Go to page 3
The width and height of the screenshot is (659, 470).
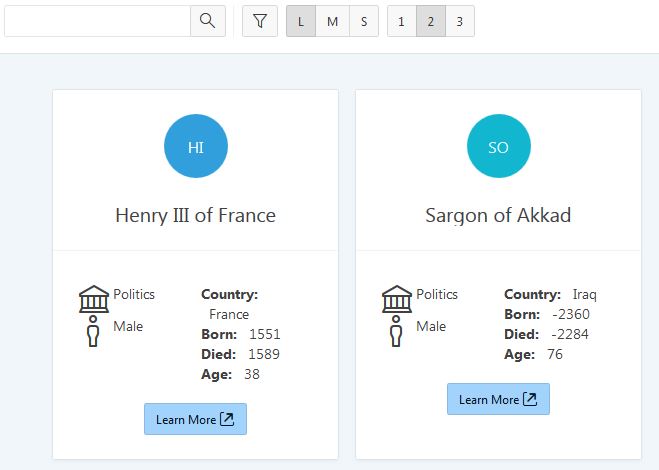tap(460, 21)
